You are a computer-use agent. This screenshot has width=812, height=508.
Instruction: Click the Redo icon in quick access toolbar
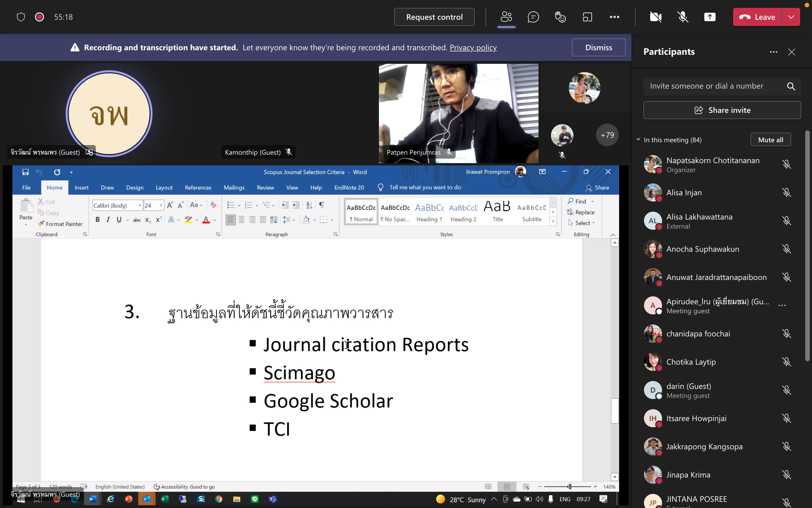click(57, 172)
